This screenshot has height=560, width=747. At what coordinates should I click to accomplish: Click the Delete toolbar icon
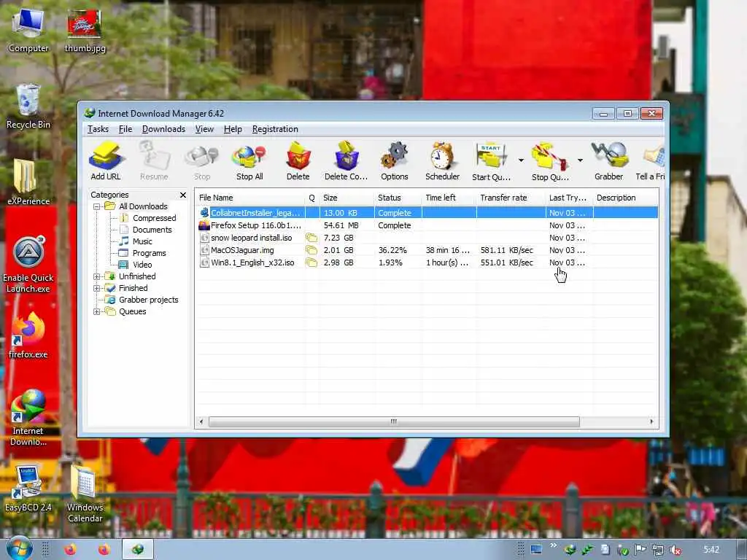pyautogui.click(x=298, y=160)
